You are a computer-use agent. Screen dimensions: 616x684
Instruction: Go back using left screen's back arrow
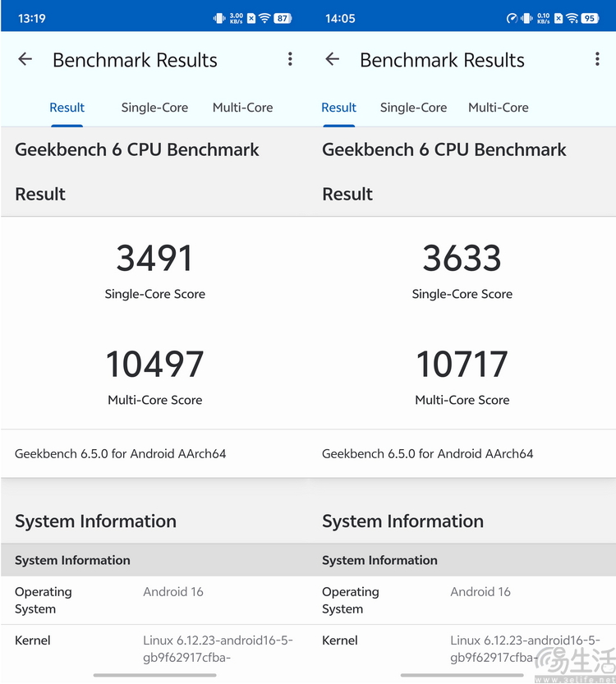pos(25,59)
